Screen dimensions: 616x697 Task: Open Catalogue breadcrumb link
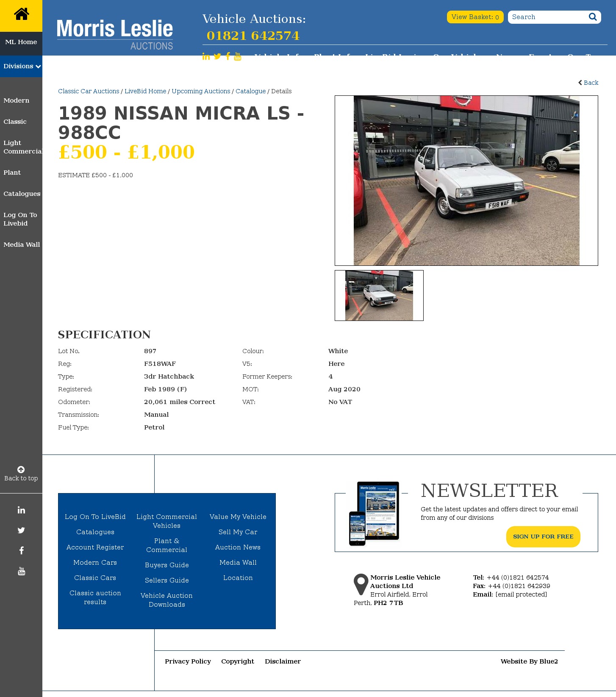pyautogui.click(x=251, y=91)
